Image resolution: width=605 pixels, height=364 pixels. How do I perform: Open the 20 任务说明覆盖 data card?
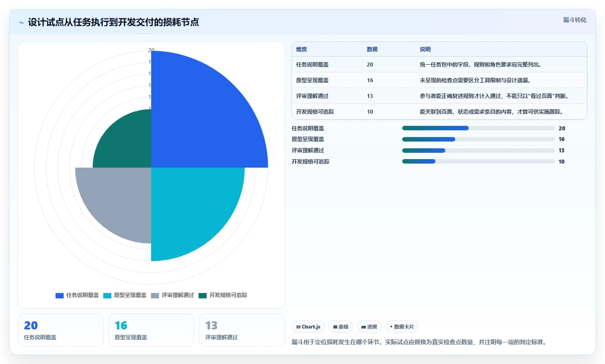click(x=61, y=330)
